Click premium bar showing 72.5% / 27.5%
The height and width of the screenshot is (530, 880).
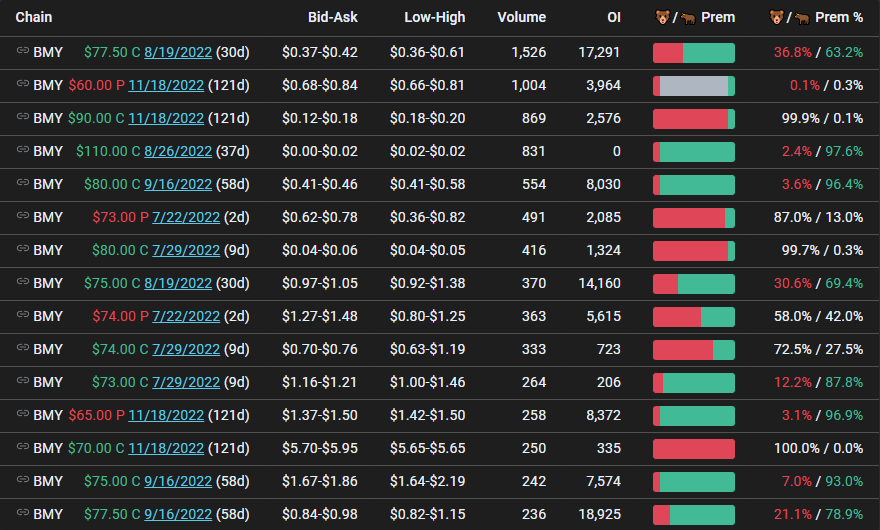(694, 350)
